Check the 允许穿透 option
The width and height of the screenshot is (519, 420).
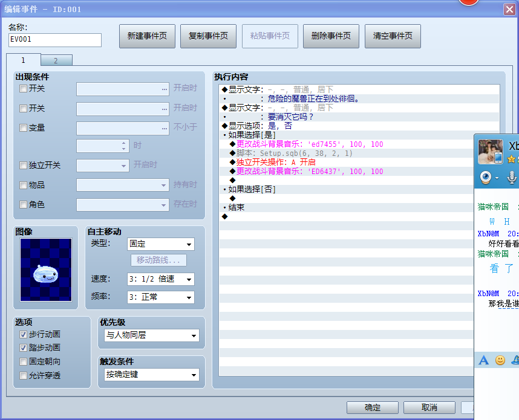tap(23, 376)
